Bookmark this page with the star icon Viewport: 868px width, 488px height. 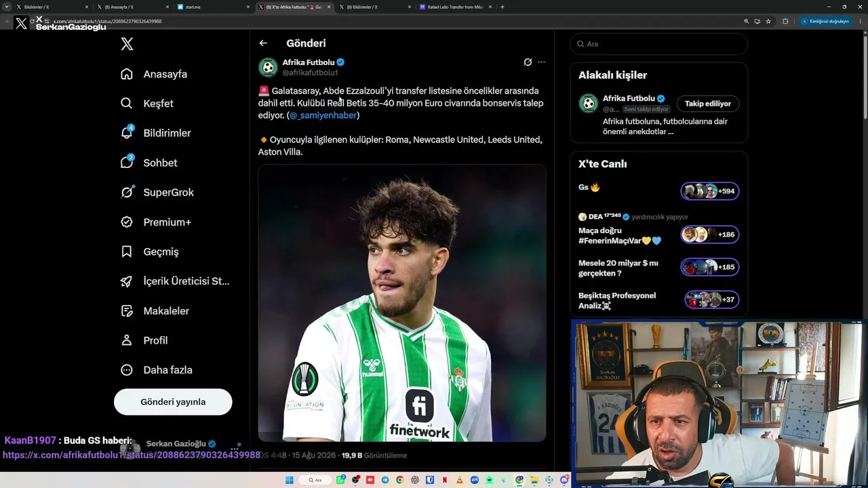pyautogui.click(x=768, y=21)
